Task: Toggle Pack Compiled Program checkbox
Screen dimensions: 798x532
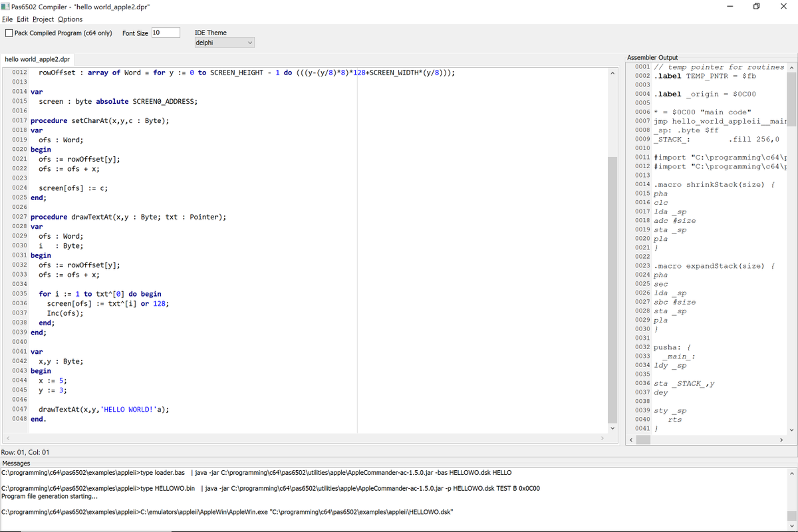Action: [9, 33]
